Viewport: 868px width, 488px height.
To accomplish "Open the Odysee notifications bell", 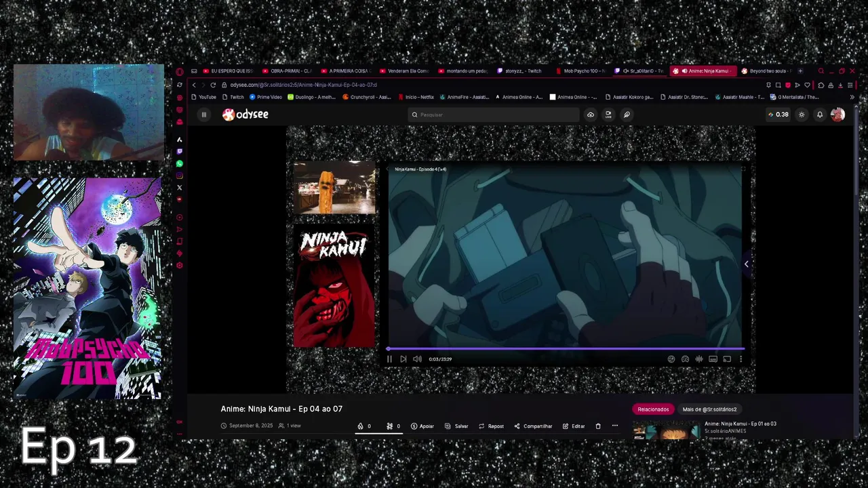I will pyautogui.click(x=820, y=115).
